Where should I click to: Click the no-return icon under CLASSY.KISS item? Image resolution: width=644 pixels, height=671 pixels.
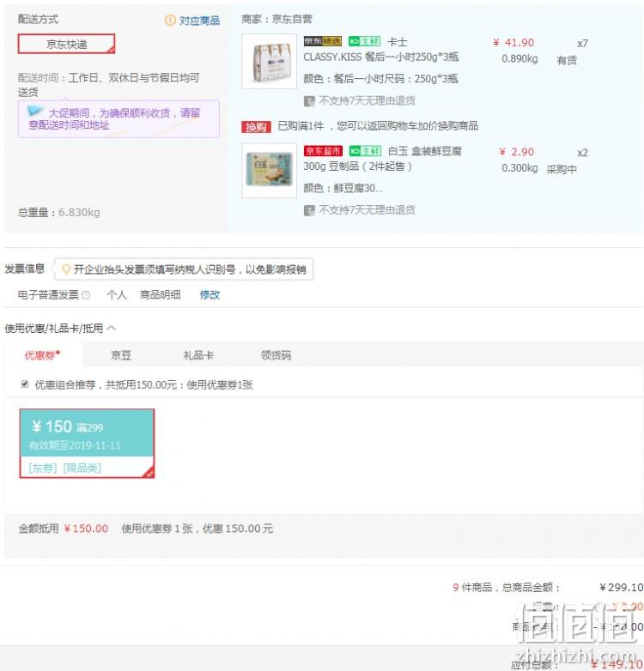[x=309, y=101]
